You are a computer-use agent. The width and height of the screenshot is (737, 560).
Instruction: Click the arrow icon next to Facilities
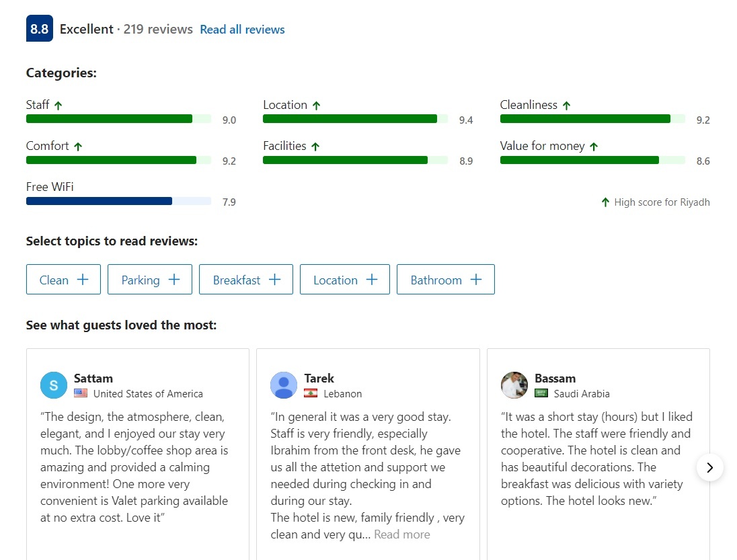[x=315, y=147]
